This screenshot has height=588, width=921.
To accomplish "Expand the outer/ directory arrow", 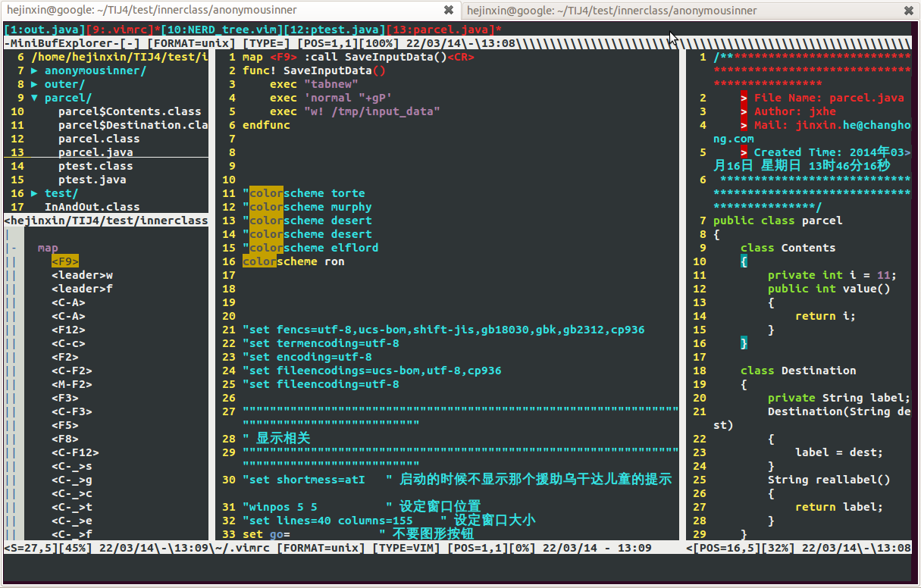I will [35, 84].
